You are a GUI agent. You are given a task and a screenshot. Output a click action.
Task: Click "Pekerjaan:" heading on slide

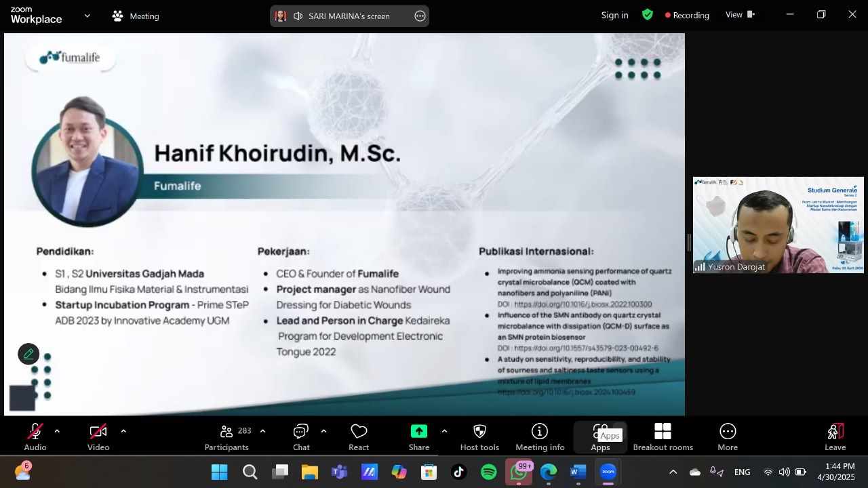(x=283, y=251)
